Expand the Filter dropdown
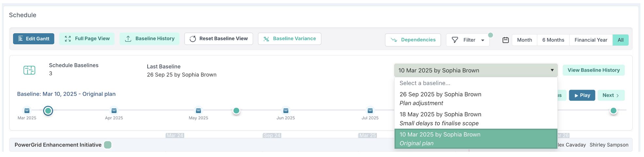This screenshot has width=644, height=157. [x=468, y=40]
